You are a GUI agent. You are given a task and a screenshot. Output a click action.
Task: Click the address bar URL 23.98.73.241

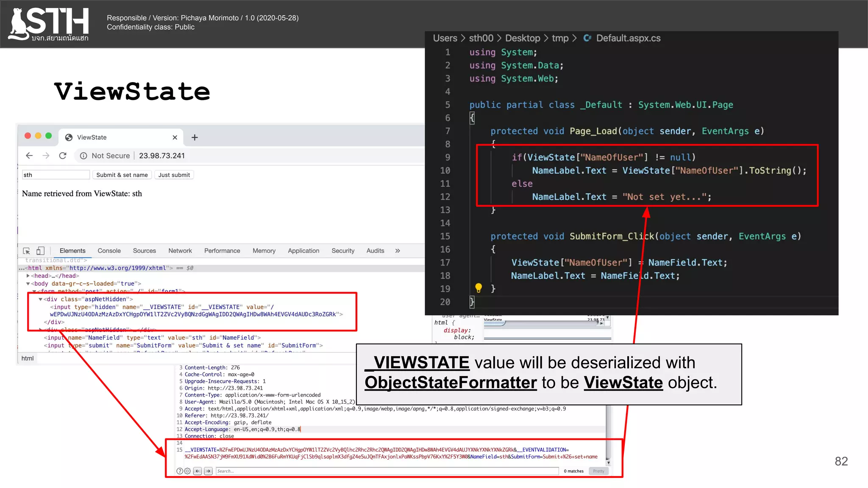162,156
